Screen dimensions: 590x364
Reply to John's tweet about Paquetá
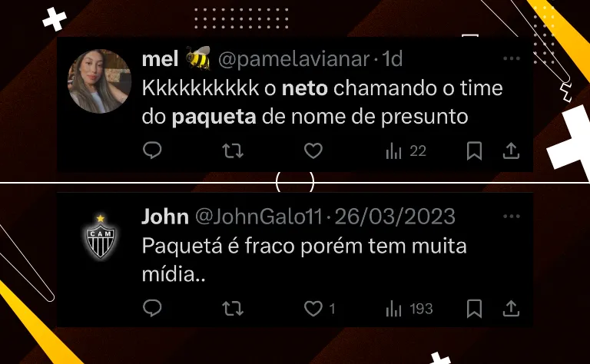click(x=152, y=309)
